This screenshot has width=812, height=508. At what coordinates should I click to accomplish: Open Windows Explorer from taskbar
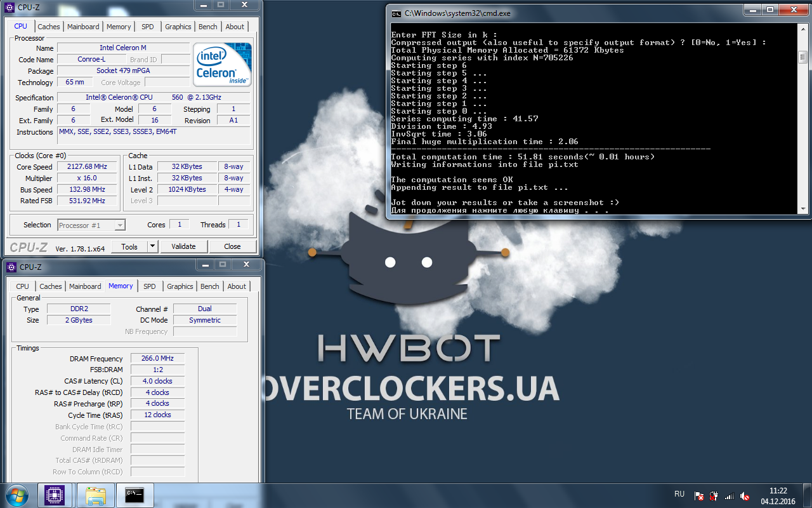point(96,495)
